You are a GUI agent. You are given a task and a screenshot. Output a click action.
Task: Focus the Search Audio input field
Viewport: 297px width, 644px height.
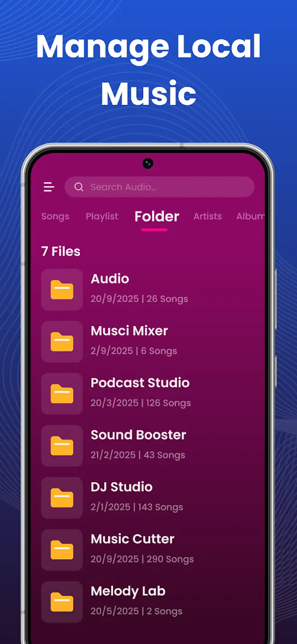point(165,187)
